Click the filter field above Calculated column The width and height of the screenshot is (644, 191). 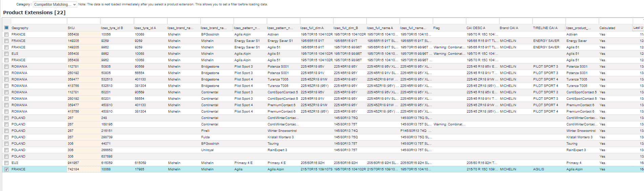click(615, 21)
